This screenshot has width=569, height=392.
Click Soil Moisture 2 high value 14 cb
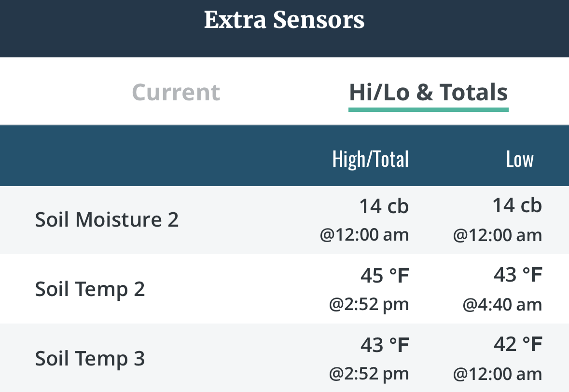(384, 206)
